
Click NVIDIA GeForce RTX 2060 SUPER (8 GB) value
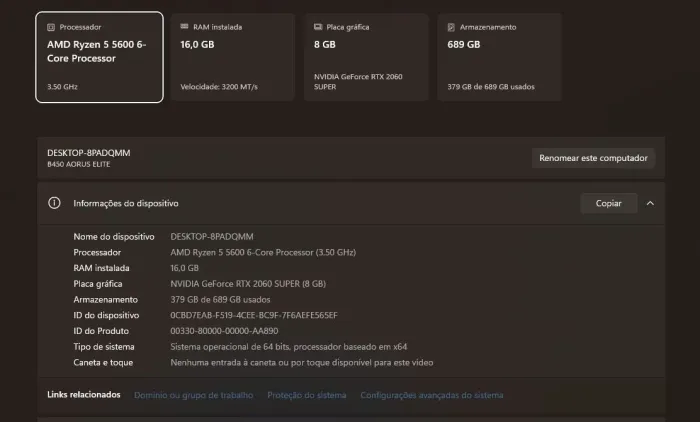coord(248,284)
